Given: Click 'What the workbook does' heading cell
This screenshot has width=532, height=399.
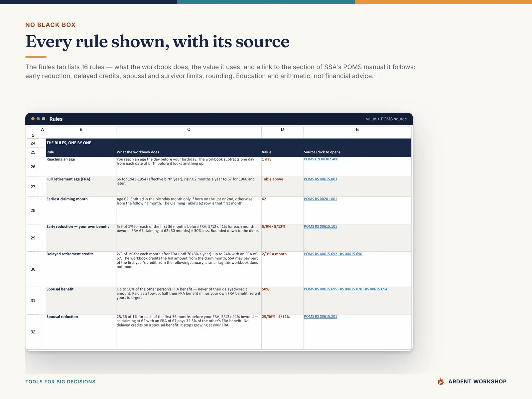Looking at the screenshot, I should click(189, 152).
